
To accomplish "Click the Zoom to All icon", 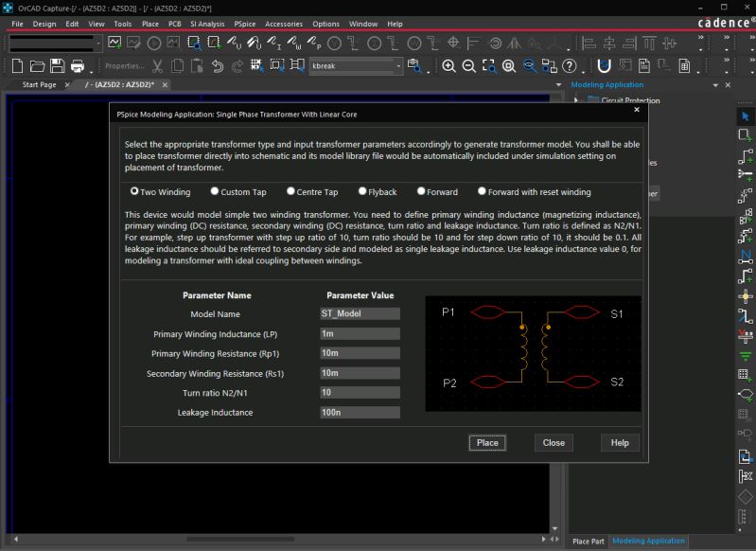I will 509,65.
